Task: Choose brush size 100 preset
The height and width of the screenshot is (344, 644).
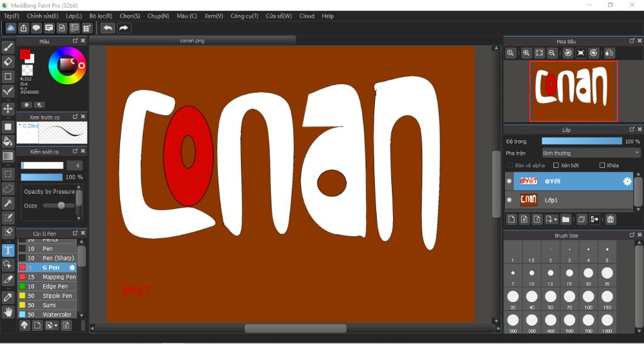Action: (x=589, y=299)
